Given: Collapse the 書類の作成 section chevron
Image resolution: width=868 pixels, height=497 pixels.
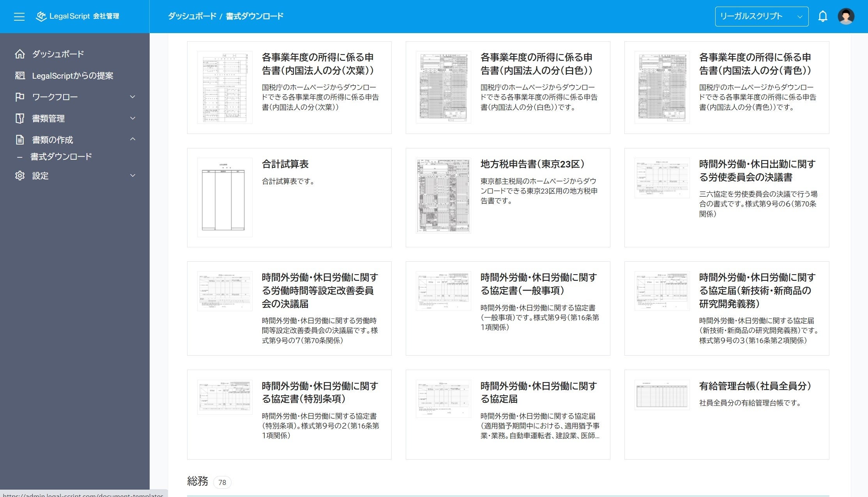Looking at the screenshot, I should coord(133,139).
